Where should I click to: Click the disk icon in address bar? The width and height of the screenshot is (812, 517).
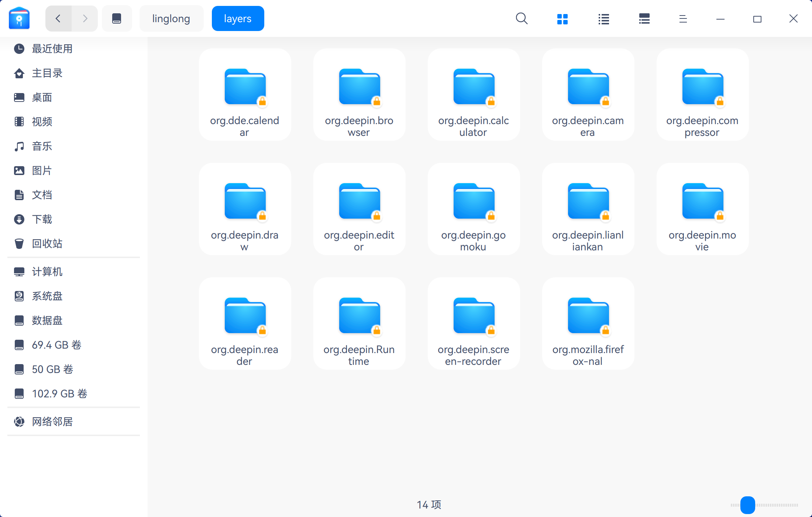point(117,18)
